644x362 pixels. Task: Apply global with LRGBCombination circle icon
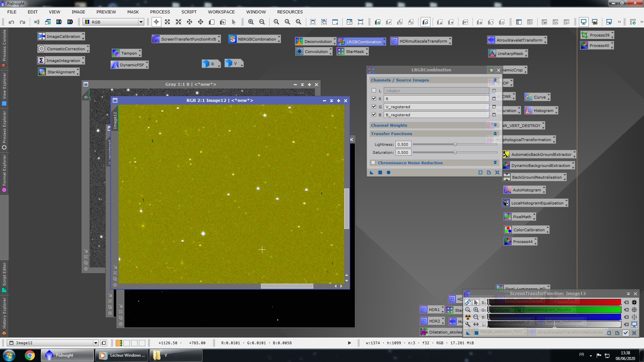coord(388,173)
